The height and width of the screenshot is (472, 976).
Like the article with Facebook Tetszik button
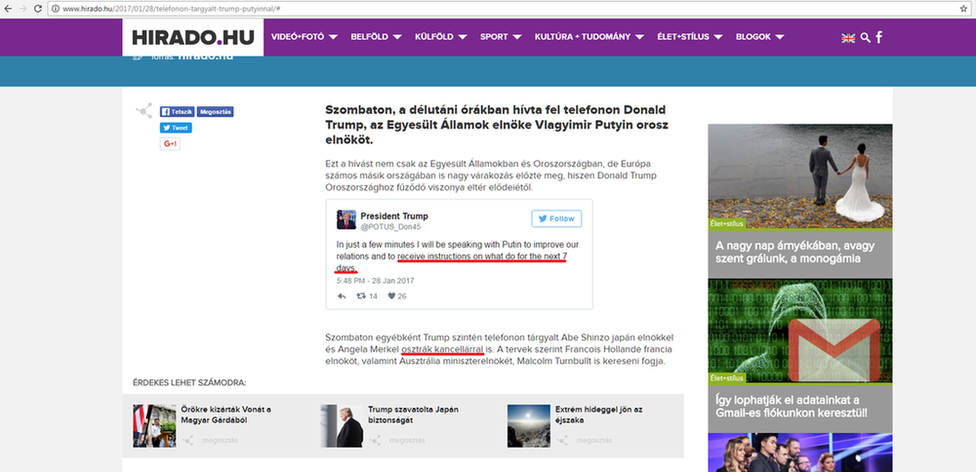(177, 112)
